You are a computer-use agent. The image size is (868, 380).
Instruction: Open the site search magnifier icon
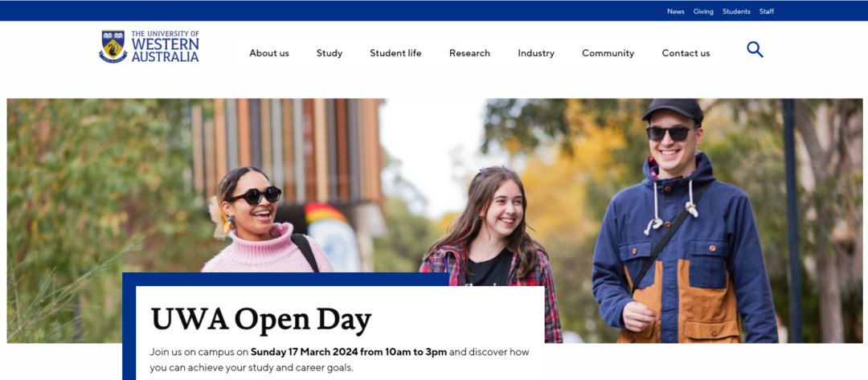(x=755, y=50)
